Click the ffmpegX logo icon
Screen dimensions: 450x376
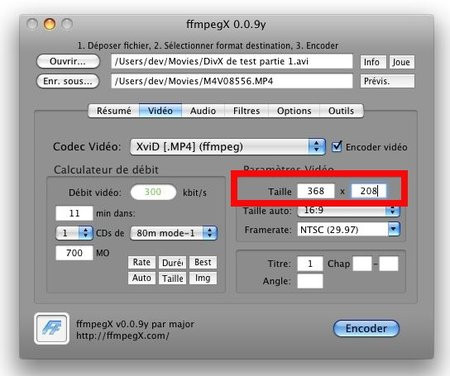point(52,328)
